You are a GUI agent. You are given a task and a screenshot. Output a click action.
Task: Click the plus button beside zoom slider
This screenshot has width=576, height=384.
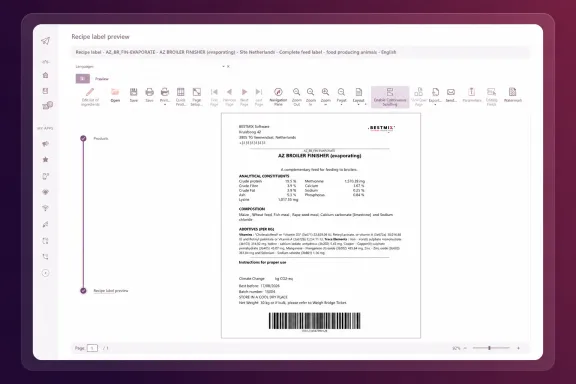(x=518, y=348)
